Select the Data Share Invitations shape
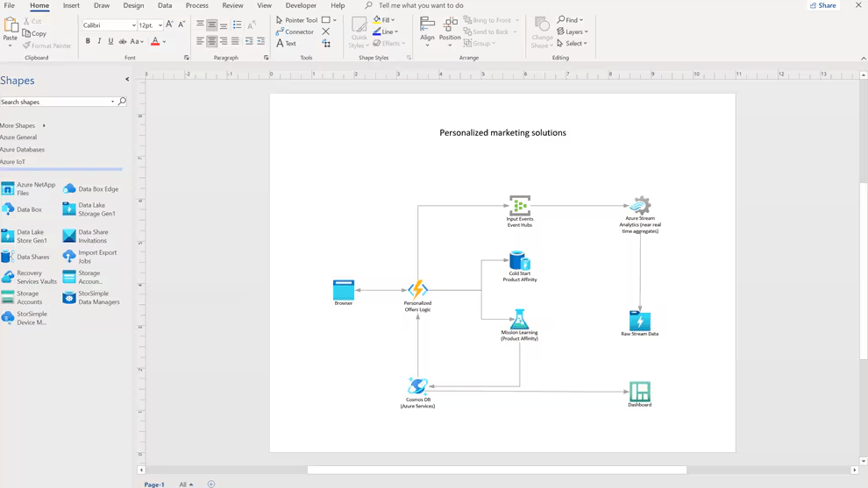The width and height of the screenshot is (868, 488). [86, 237]
